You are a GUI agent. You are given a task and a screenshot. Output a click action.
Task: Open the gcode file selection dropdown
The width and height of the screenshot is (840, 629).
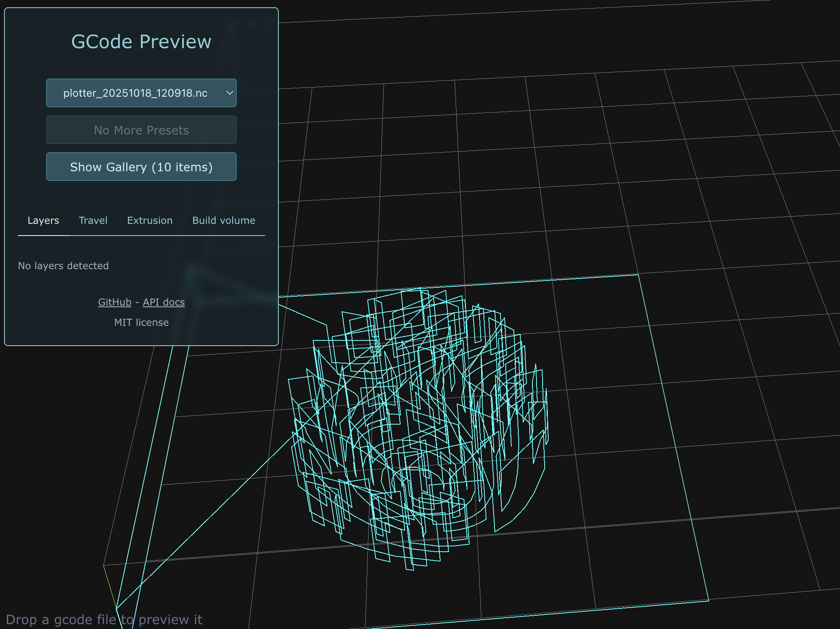coord(141,93)
